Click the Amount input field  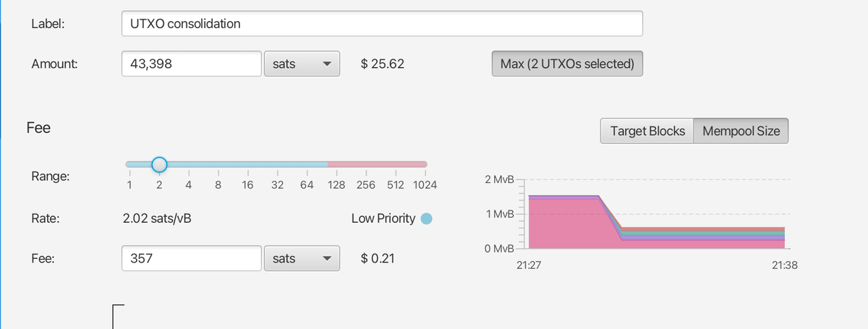191,64
